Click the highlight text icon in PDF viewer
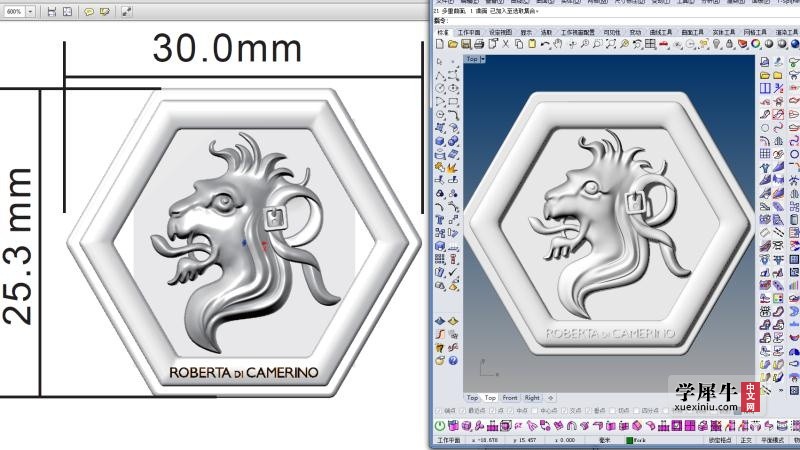800x450 pixels. 105,11
